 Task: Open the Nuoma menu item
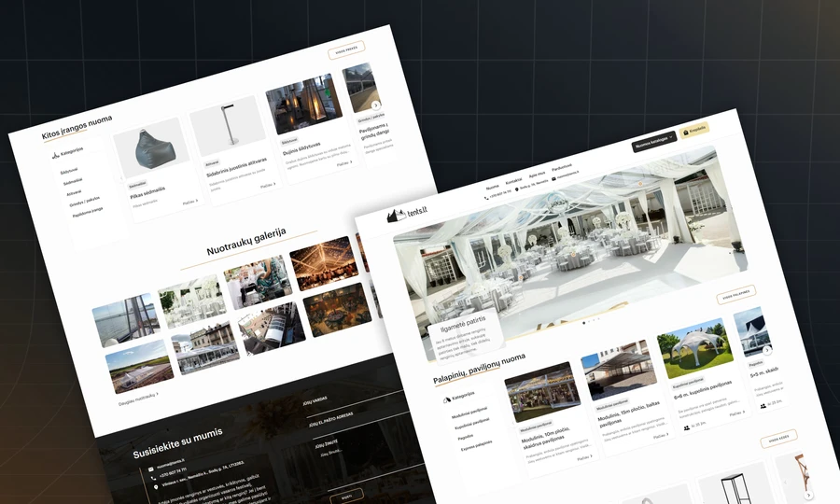(492, 188)
